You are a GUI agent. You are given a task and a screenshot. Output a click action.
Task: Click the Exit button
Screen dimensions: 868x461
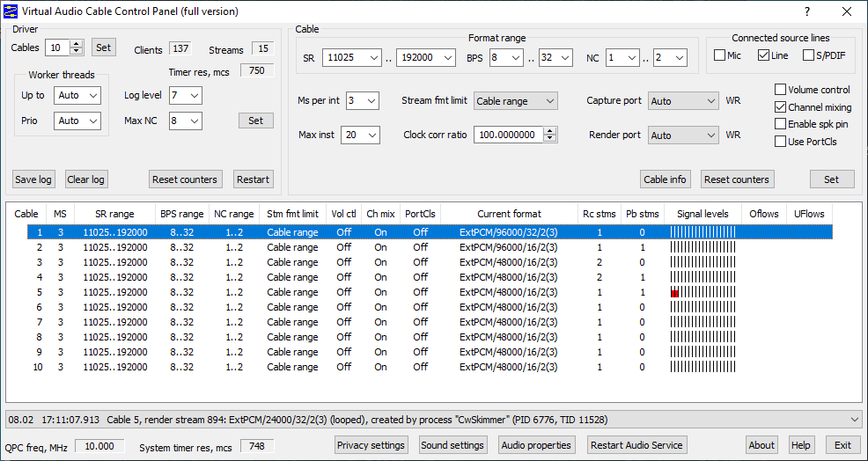pos(843,445)
